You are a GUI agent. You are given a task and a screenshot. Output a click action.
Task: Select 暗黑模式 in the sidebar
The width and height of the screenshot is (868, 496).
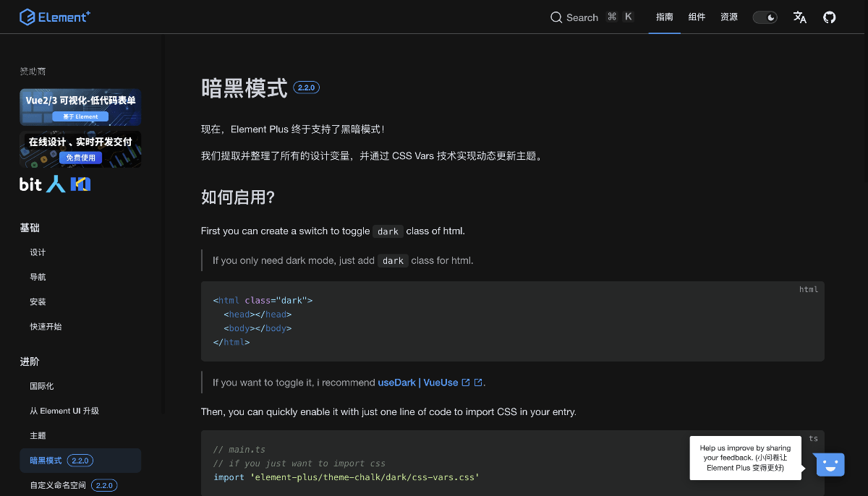[x=80, y=461]
